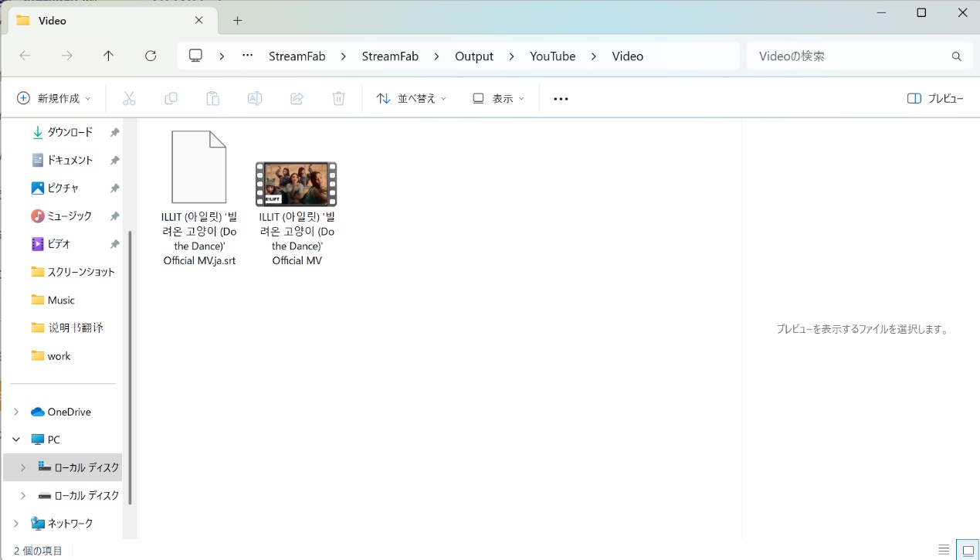The width and height of the screenshot is (980, 560).
Task: Click the navigation pane vertical scrollbar
Action: tap(130, 367)
